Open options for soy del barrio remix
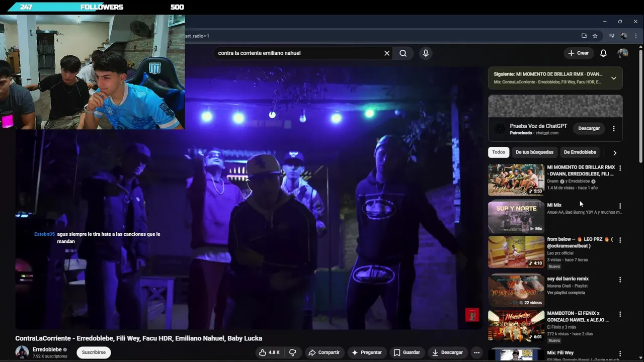The image size is (644, 362). [x=620, y=280]
